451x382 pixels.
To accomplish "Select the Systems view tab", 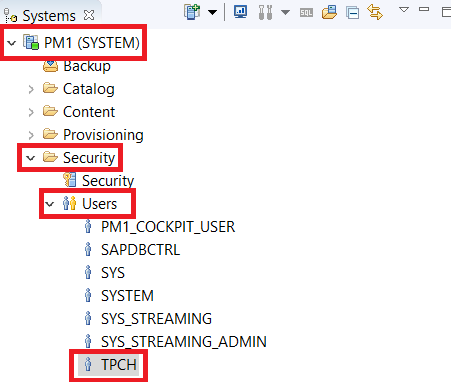I will point(49,16).
